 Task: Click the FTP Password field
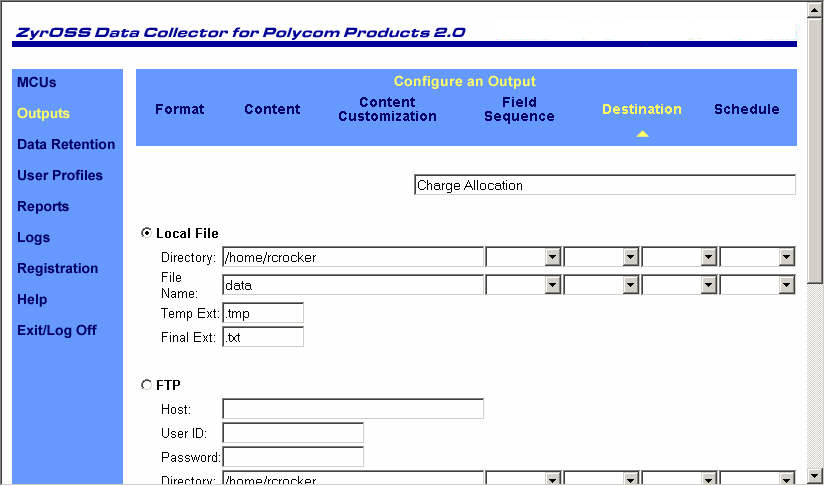293,457
